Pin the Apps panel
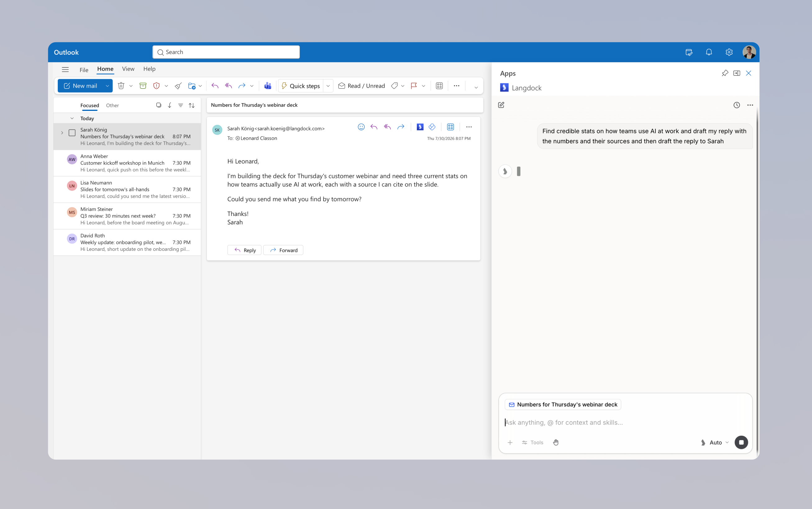Viewport: 812px width, 509px height. (x=725, y=73)
